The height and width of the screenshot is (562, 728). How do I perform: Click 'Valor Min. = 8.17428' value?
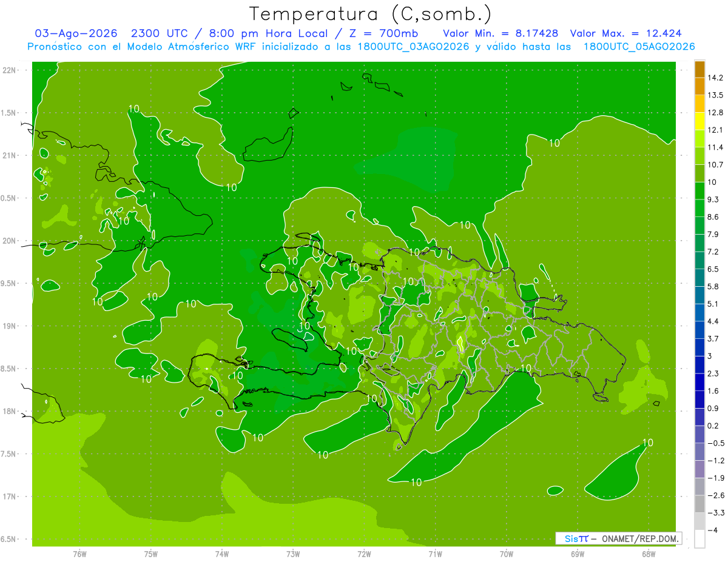(500, 33)
